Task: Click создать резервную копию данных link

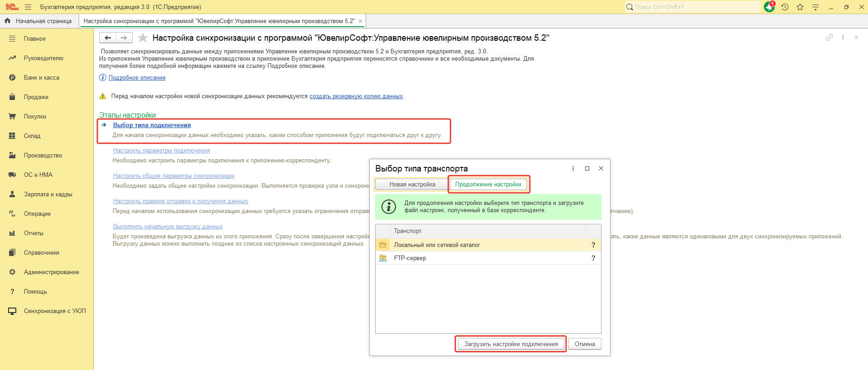Action: point(356,96)
